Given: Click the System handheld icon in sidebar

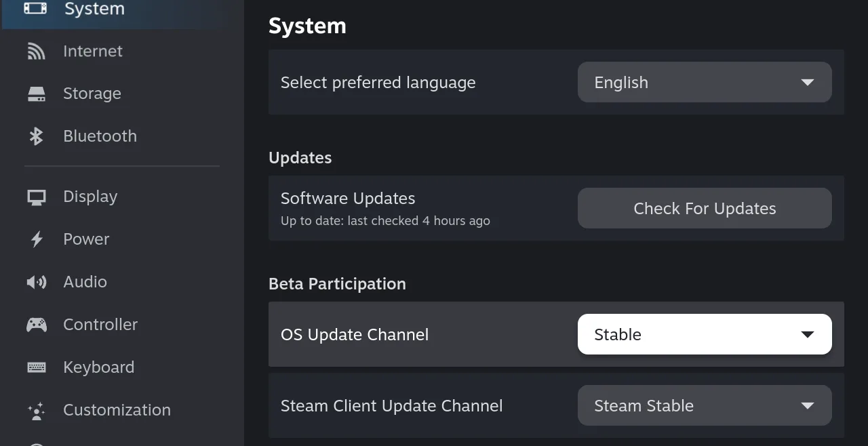Looking at the screenshot, I should [36, 8].
